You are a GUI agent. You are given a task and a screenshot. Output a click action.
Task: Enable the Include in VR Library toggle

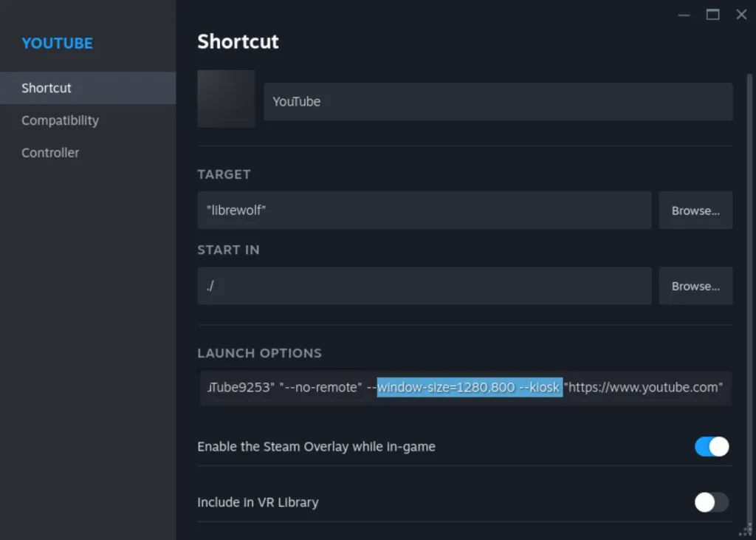pos(712,502)
